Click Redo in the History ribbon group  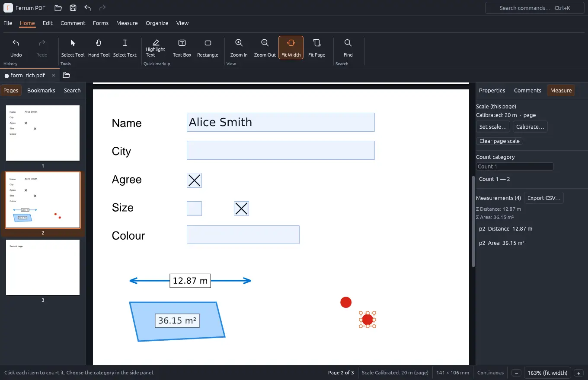pyautogui.click(x=42, y=47)
